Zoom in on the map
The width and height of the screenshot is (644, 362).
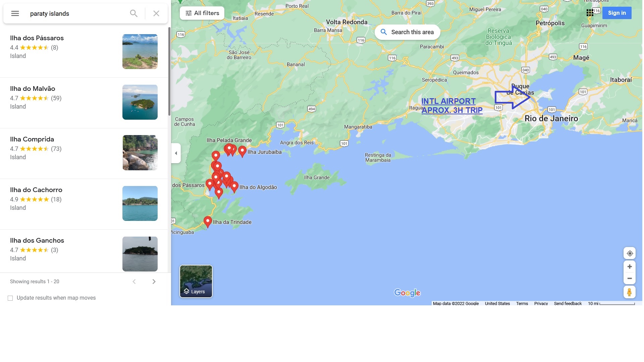coord(630,267)
